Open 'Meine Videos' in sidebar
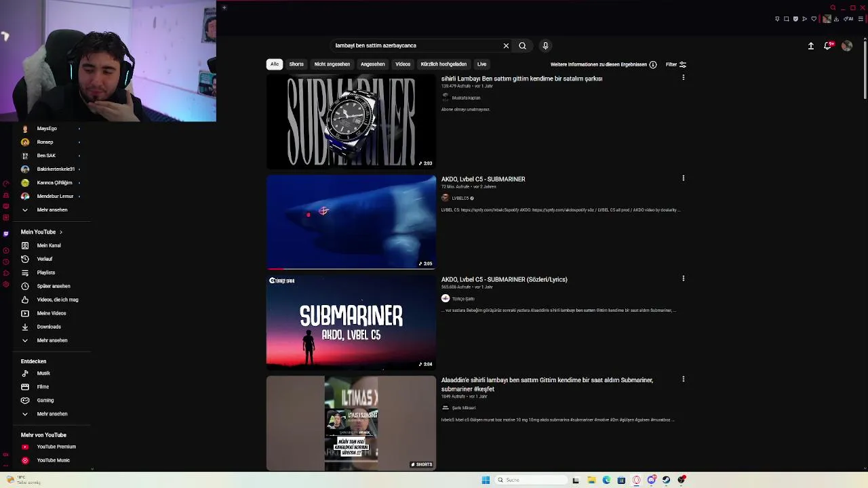 click(51, 313)
